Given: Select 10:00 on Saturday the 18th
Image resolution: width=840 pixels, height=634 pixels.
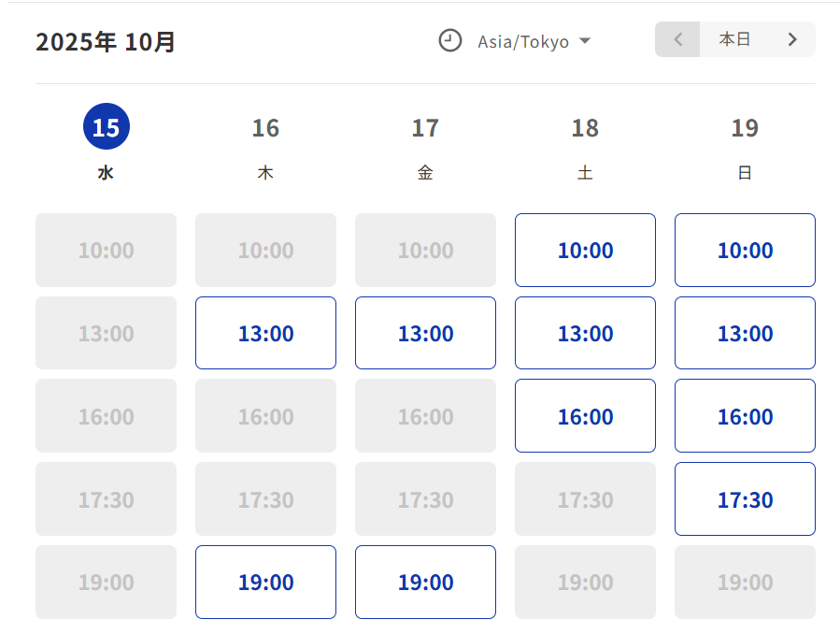Looking at the screenshot, I should click(585, 250).
